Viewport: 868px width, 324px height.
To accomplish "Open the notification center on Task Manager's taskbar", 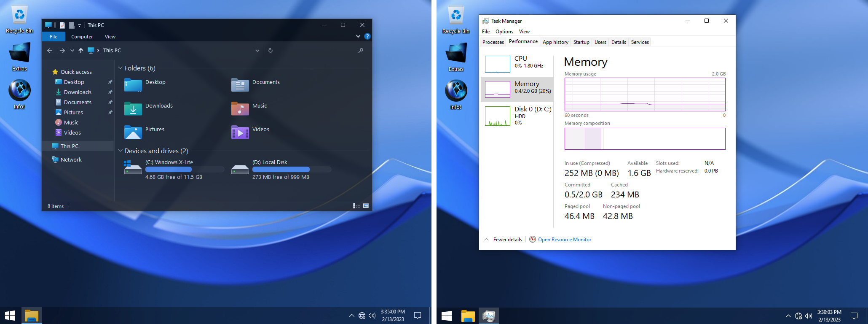I will tap(854, 316).
